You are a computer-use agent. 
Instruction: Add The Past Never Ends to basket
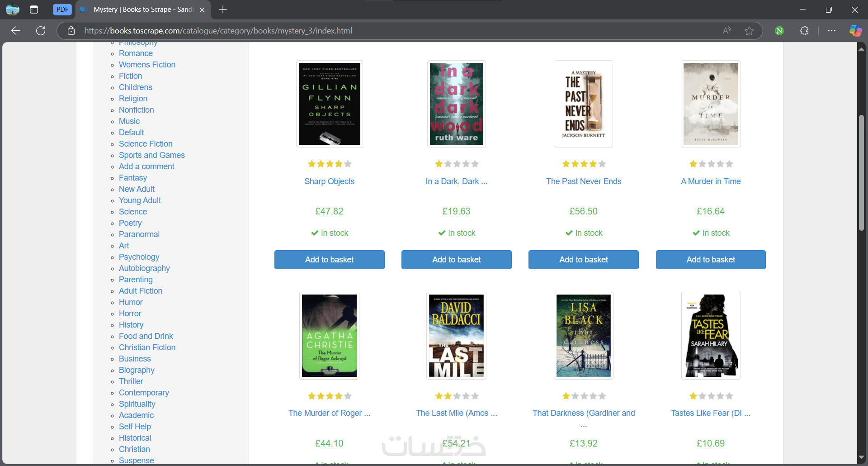(584, 260)
